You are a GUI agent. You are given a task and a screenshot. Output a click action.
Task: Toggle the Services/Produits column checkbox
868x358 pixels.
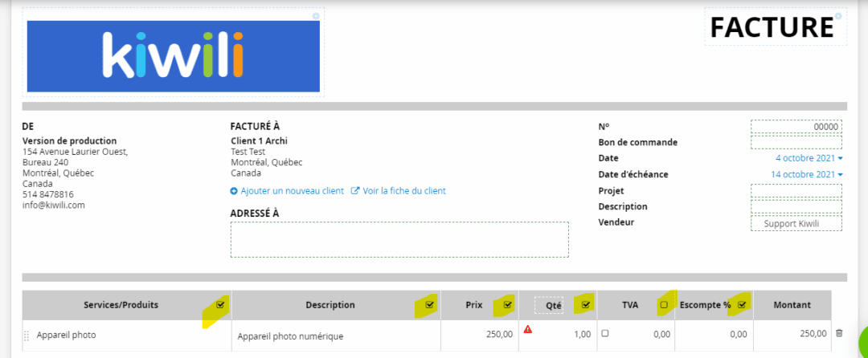coord(220,304)
